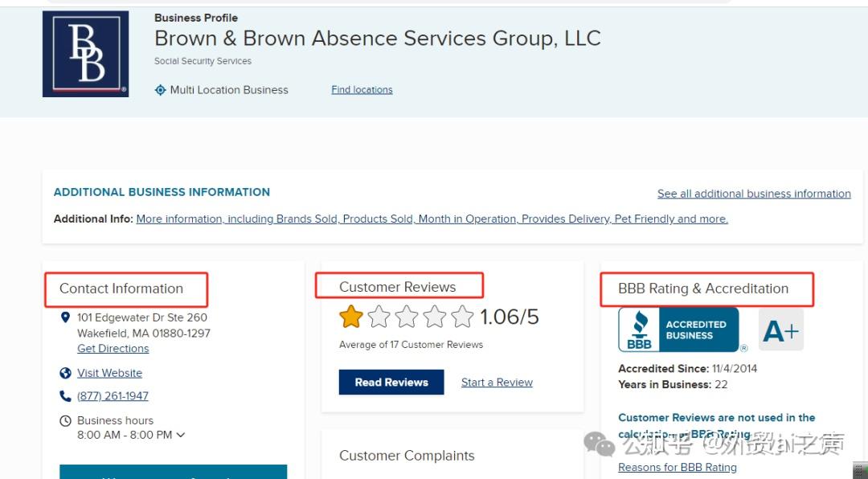Open the Start a Review link
868x479 pixels.
click(x=497, y=383)
